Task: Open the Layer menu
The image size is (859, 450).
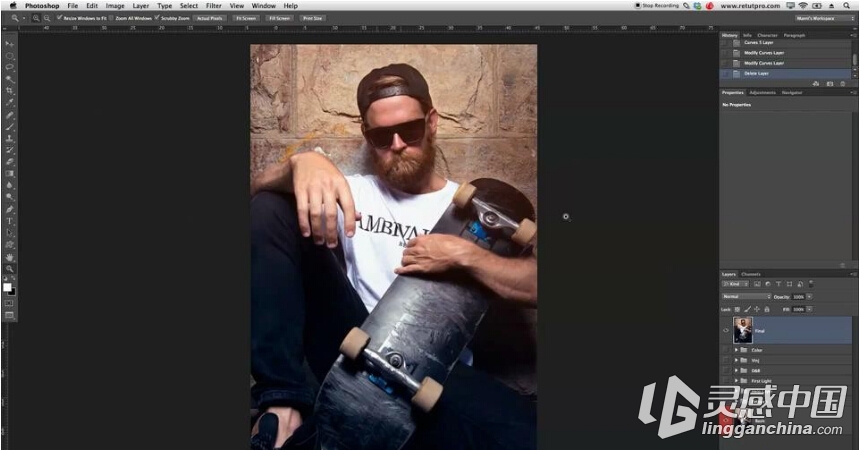Action: [141, 5]
